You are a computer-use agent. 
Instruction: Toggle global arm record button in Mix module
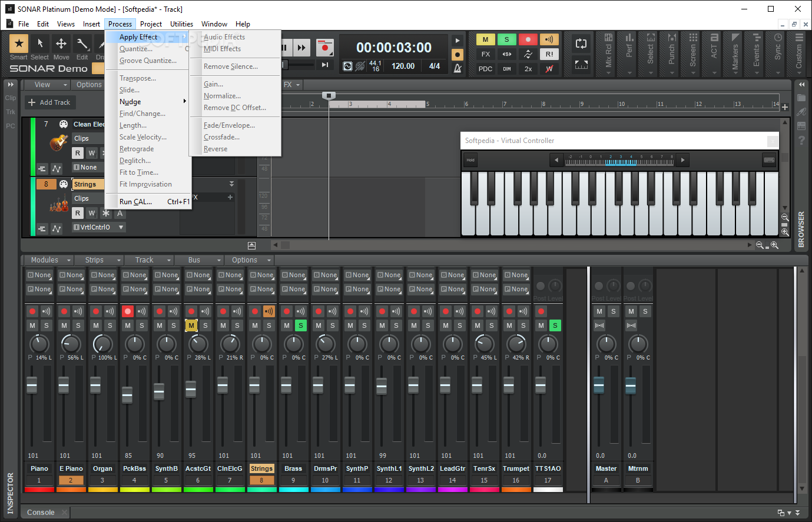(528, 39)
